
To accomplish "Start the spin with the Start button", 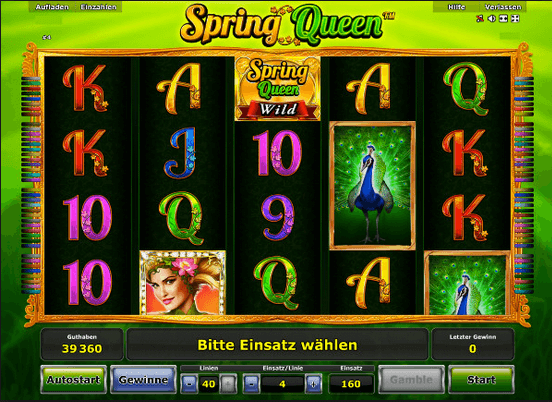I will (x=481, y=379).
